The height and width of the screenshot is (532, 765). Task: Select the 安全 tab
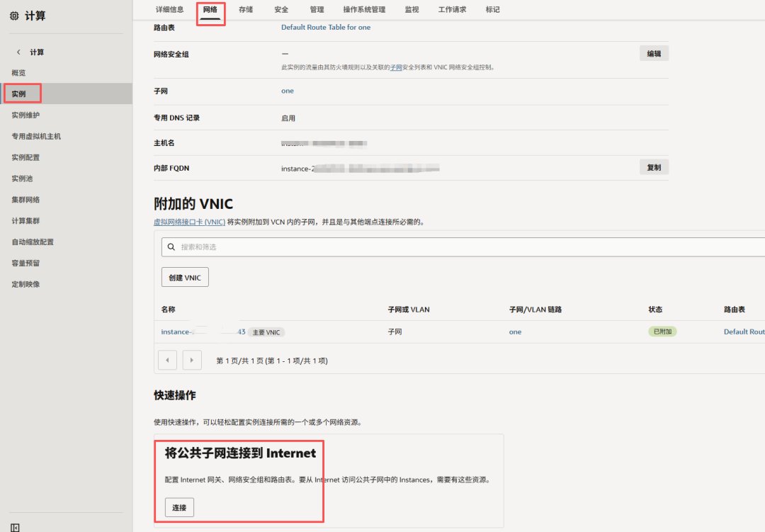(281, 9)
